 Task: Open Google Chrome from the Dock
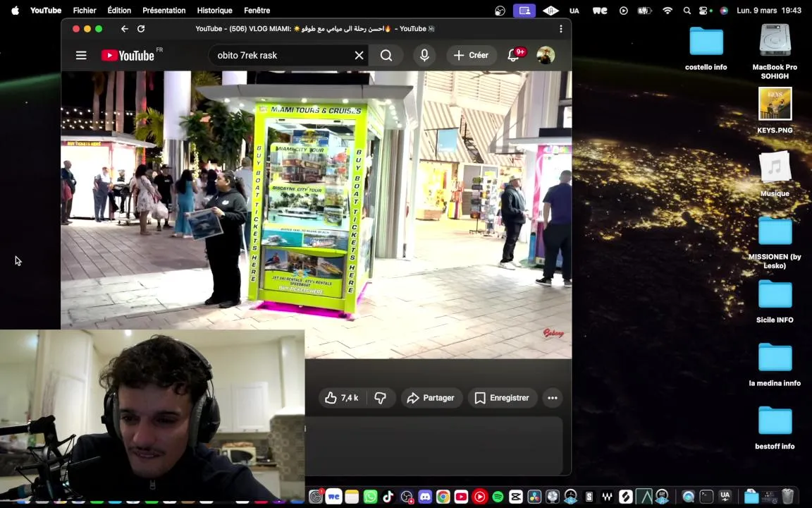click(x=443, y=497)
